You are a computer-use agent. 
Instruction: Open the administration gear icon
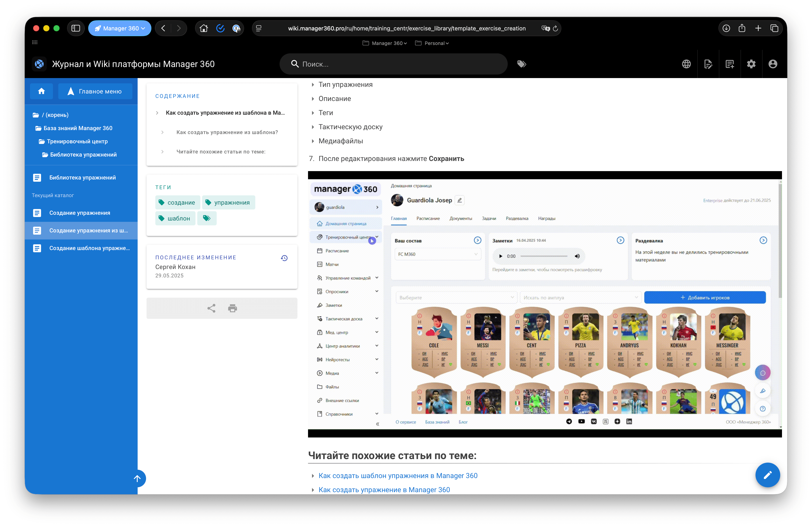(x=751, y=64)
